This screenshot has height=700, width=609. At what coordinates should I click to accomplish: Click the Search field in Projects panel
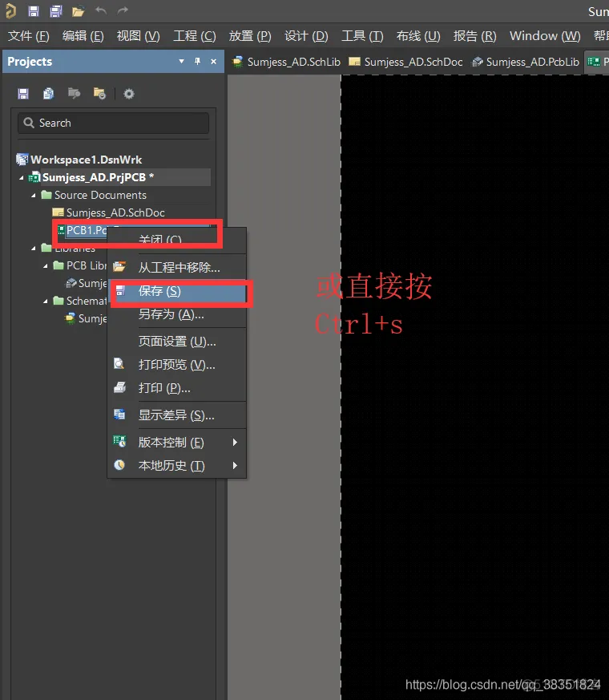coord(113,123)
